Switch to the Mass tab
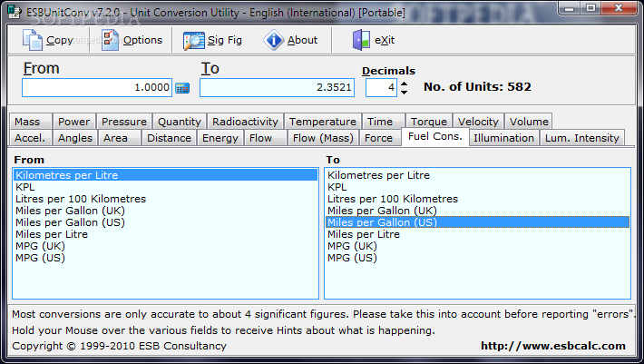The width and height of the screenshot is (644, 364). pos(31,122)
